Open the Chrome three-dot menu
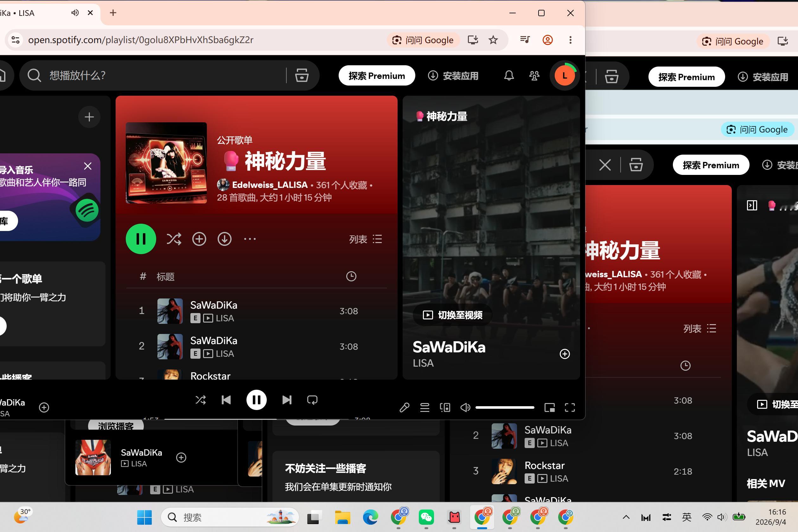Image resolution: width=798 pixels, height=532 pixels. coord(571,40)
